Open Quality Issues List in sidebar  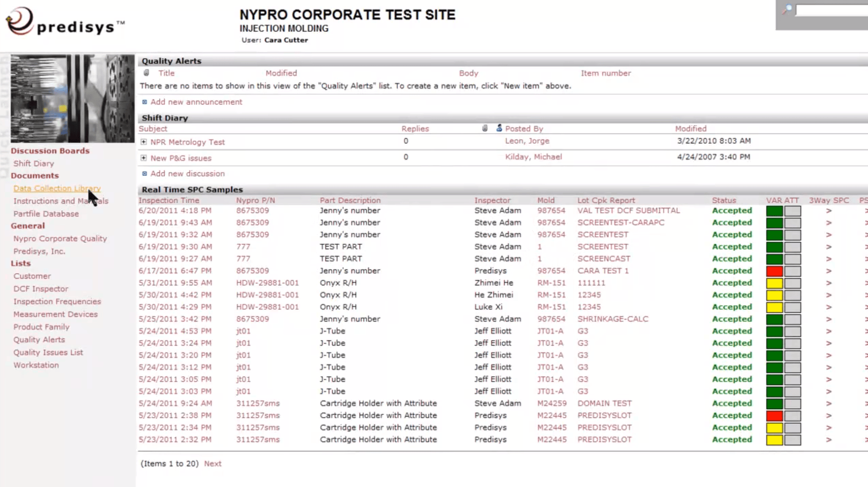click(48, 352)
